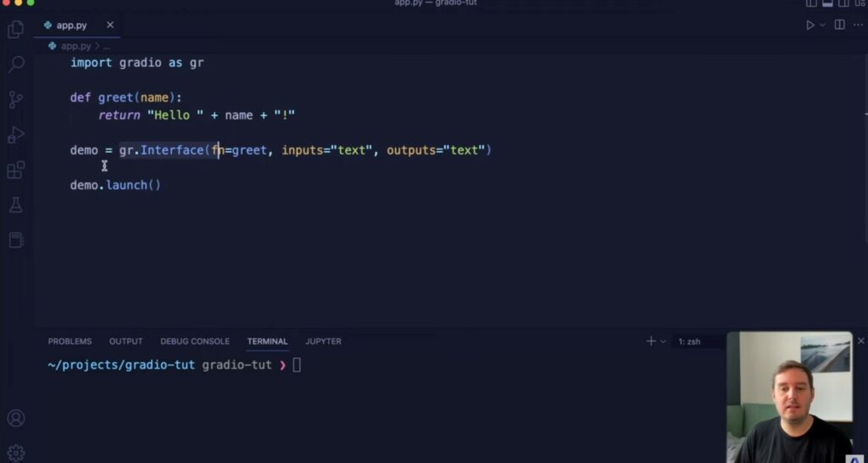Switch to the OUTPUT panel tab
The height and width of the screenshot is (463, 868).
[125, 341]
